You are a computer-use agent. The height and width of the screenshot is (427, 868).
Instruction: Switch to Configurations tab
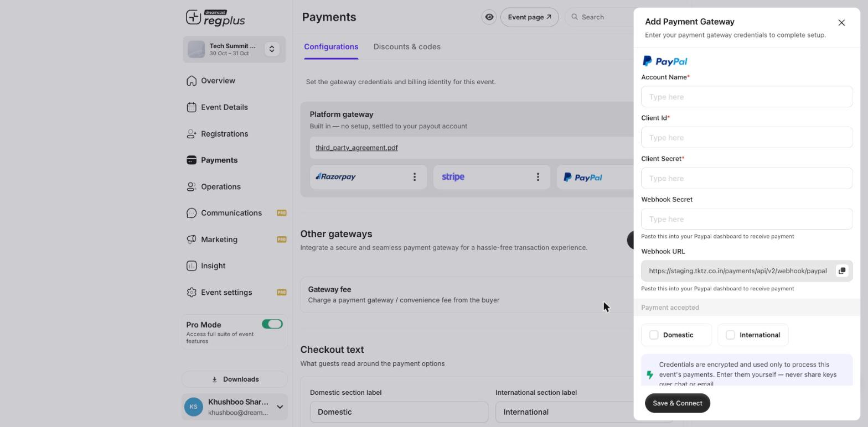[x=331, y=47]
